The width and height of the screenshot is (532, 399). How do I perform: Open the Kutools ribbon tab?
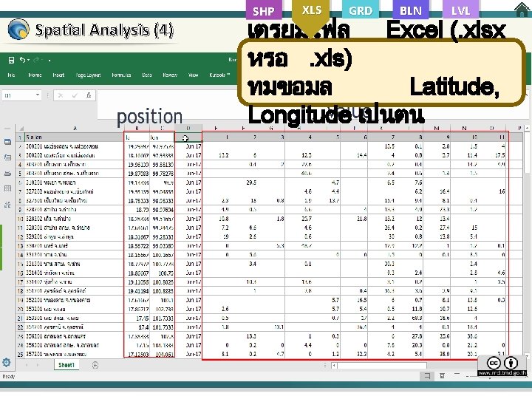coord(219,75)
